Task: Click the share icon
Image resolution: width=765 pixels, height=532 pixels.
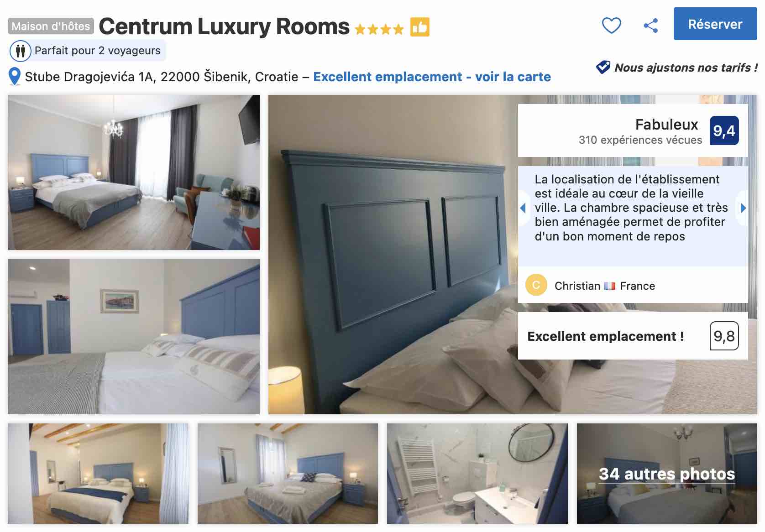Action: coord(650,25)
